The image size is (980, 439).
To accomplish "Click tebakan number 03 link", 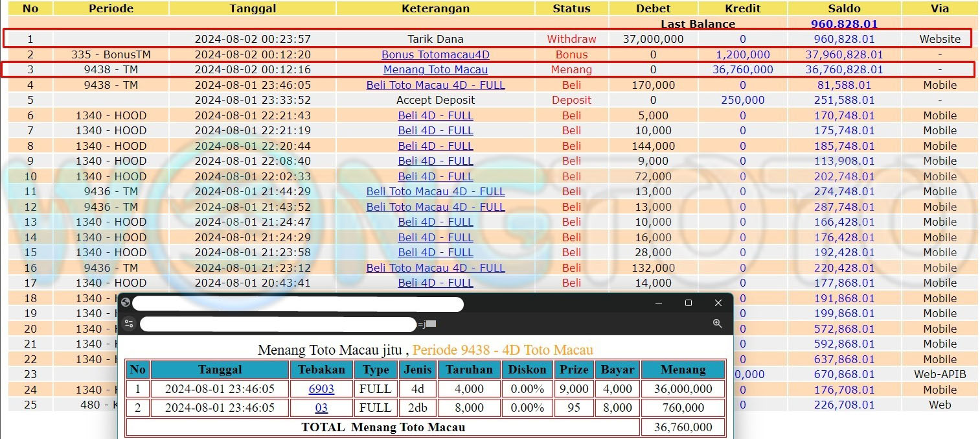I will 321,408.
